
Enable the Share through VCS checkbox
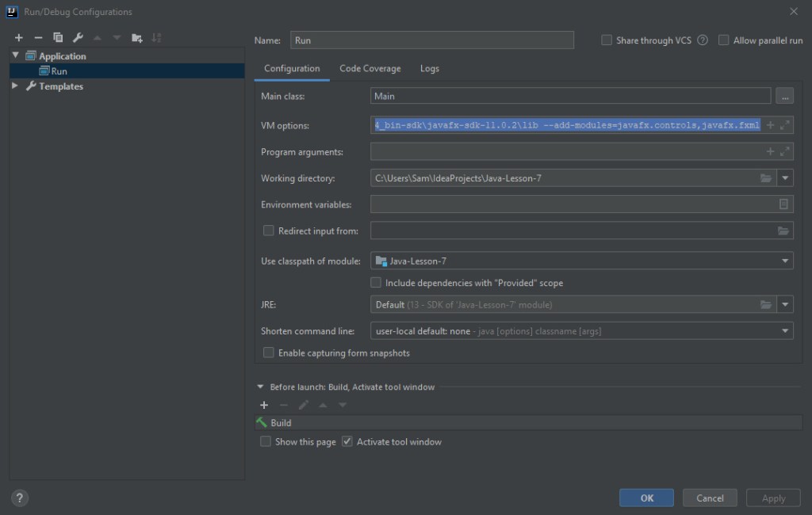click(607, 40)
